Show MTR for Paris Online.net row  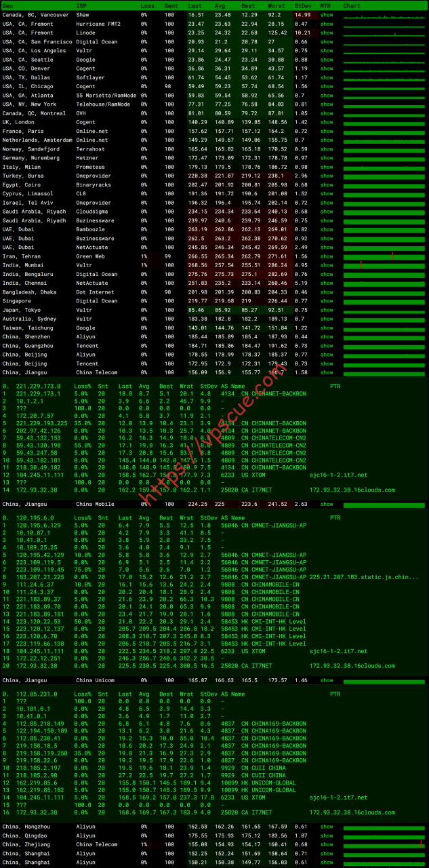[327, 131]
